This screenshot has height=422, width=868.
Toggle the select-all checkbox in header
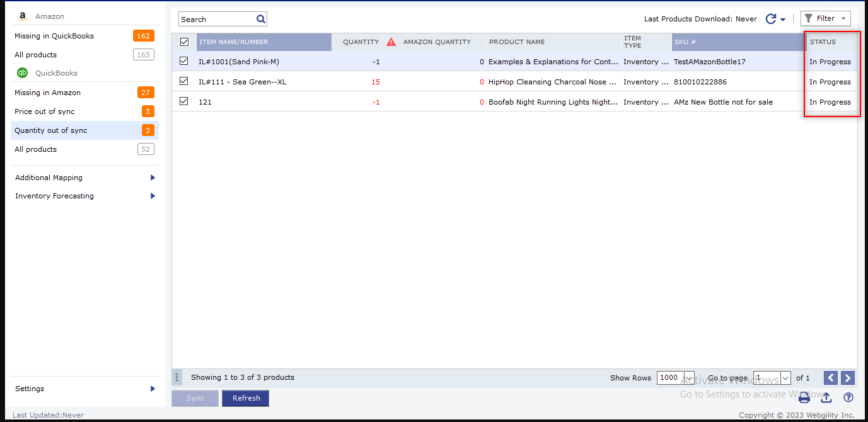point(184,42)
